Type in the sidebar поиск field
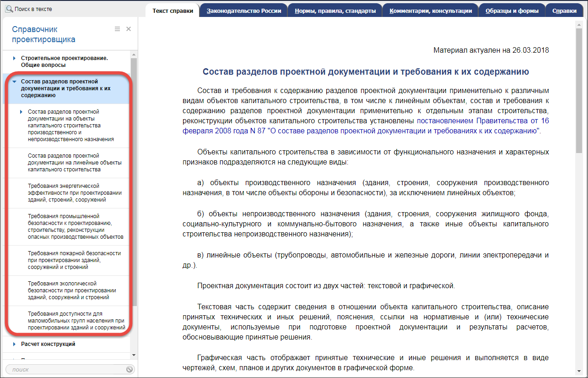 (x=64, y=369)
